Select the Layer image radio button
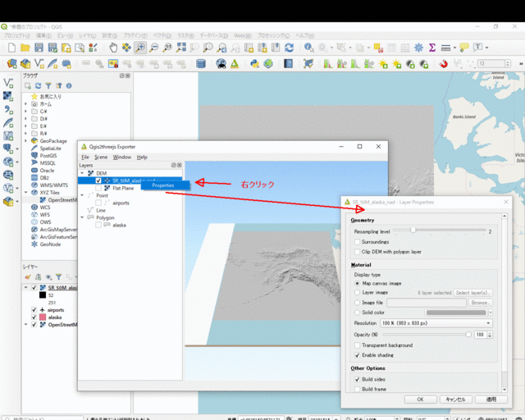The height and width of the screenshot is (420, 525). 358,292
